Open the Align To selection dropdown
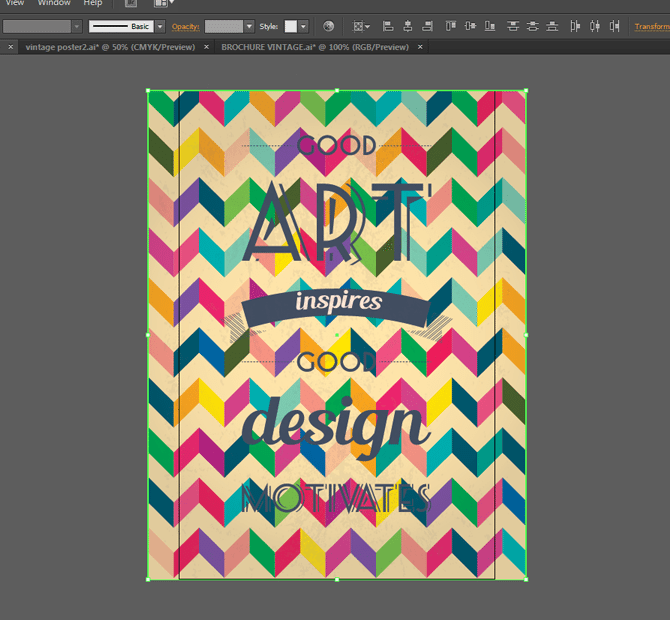 click(x=361, y=26)
